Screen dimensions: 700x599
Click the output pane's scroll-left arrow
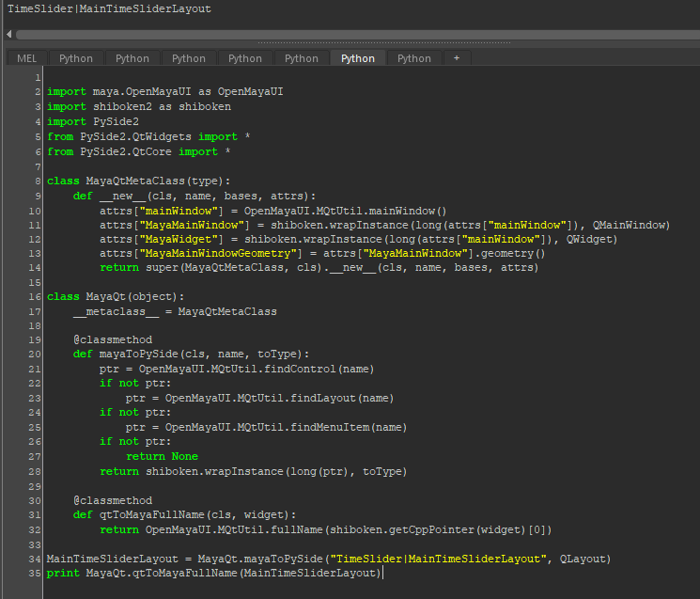[8, 34]
